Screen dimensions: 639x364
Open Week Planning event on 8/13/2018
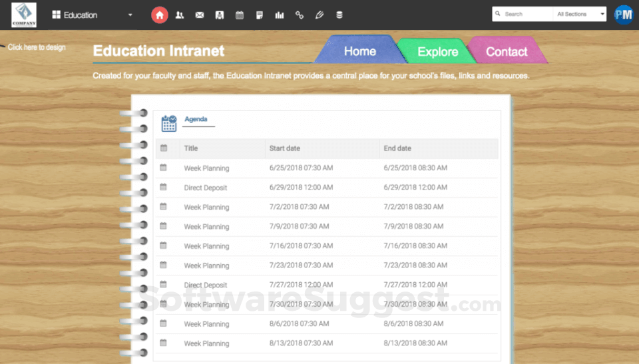click(206, 343)
